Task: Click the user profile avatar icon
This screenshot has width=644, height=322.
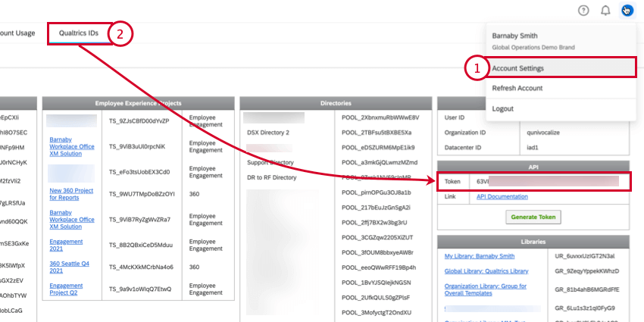Action: point(627,11)
